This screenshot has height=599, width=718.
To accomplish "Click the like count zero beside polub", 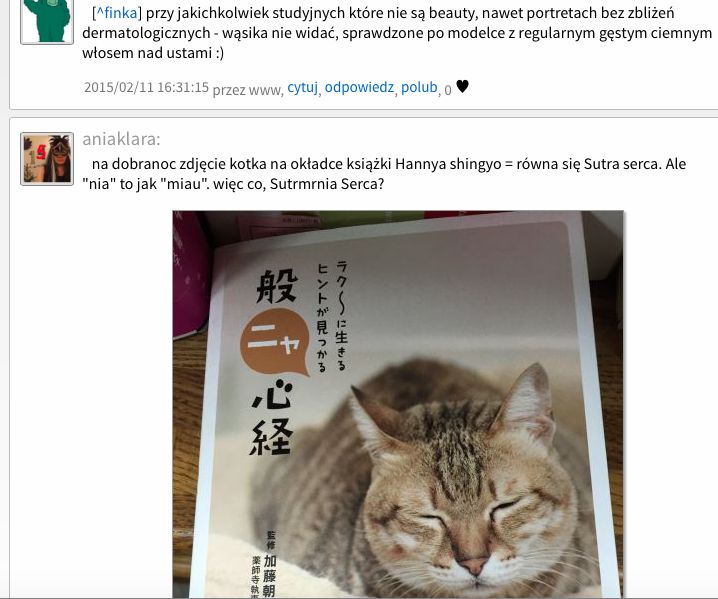I will [x=448, y=90].
